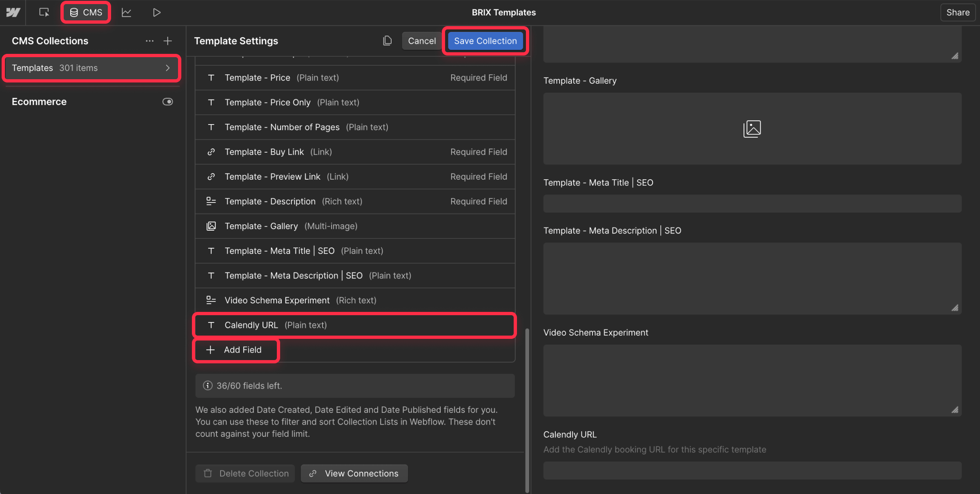Select the Template - Price Only field
Image resolution: width=980 pixels, height=494 pixels.
tap(355, 102)
